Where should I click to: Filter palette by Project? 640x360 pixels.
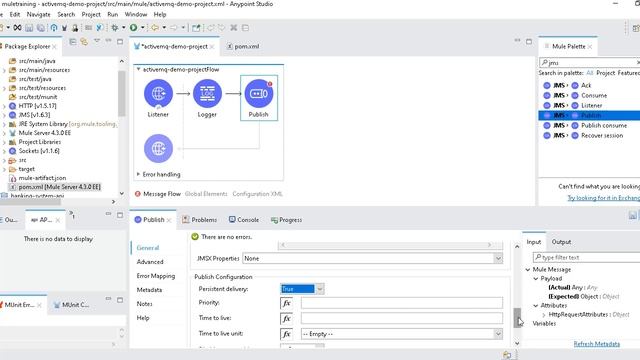[x=605, y=73]
